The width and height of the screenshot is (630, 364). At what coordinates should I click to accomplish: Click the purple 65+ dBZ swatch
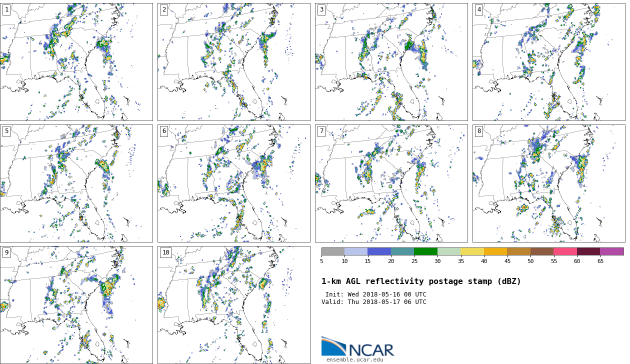(x=611, y=251)
